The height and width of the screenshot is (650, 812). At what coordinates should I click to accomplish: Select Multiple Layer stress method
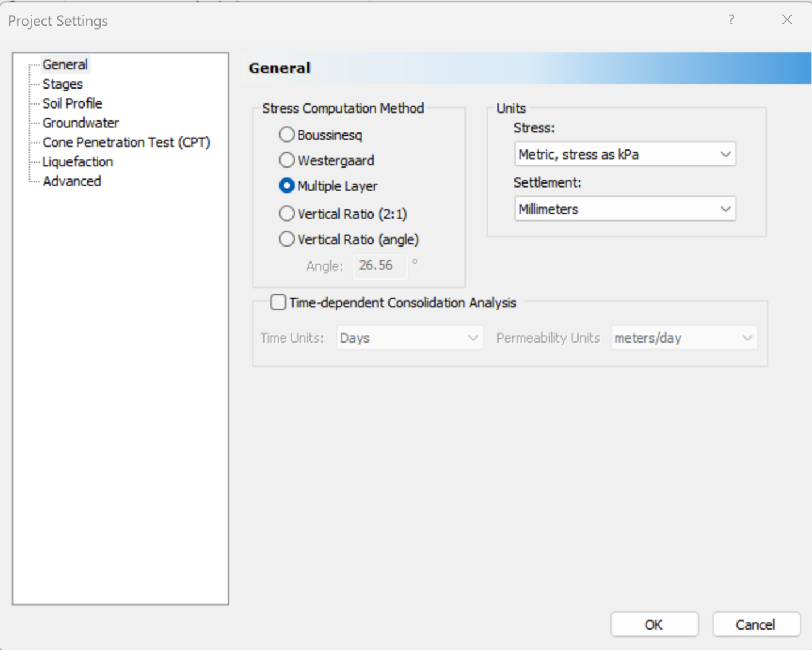point(287,186)
